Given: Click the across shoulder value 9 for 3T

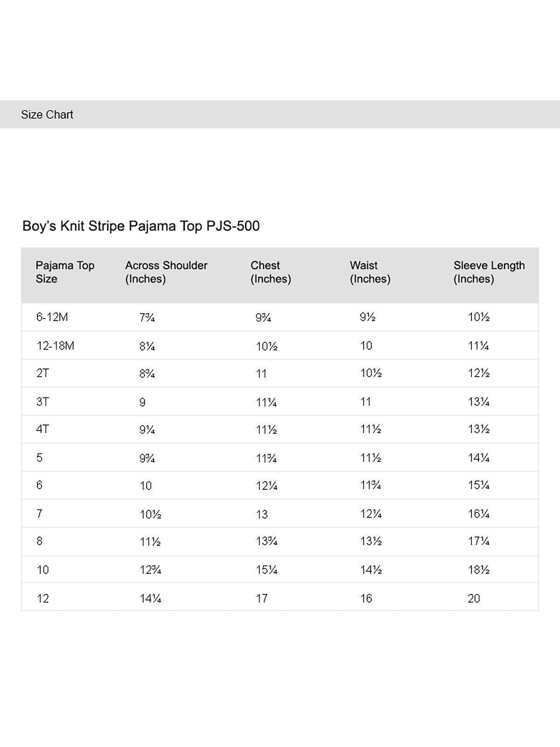Looking at the screenshot, I should (x=142, y=402).
